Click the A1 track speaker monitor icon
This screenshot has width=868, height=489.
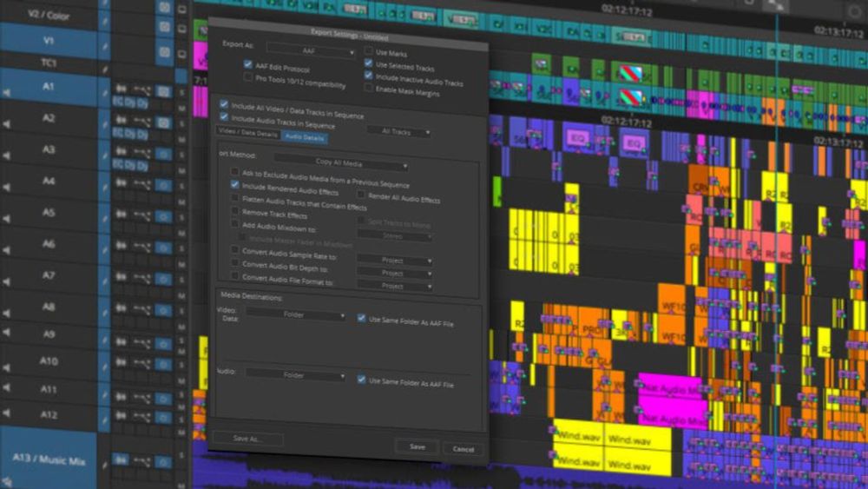pyautogui.click(x=7, y=92)
